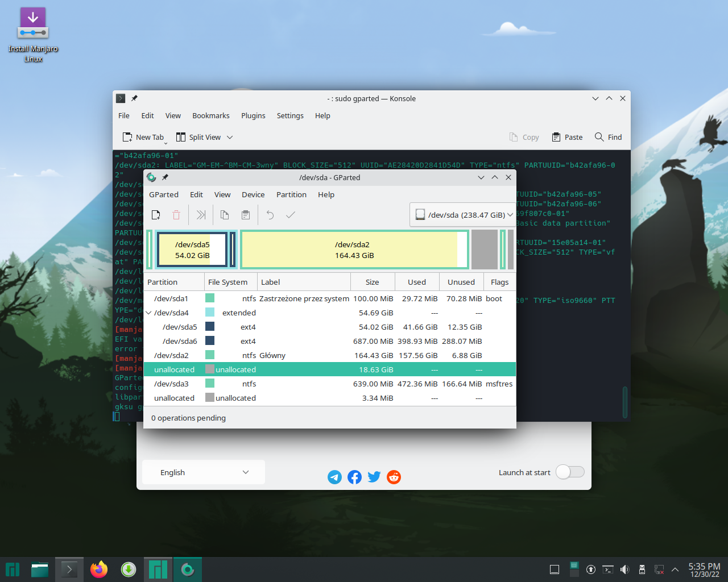The width and height of the screenshot is (728, 582).
Task: Open the Facebook link icon
Action: tap(354, 477)
